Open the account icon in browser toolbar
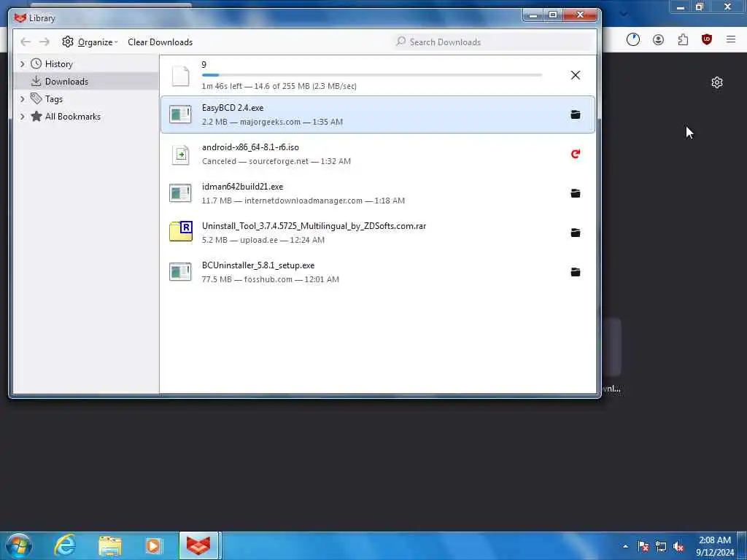This screenshot has height=560, width=747. [x=659, y=39]
